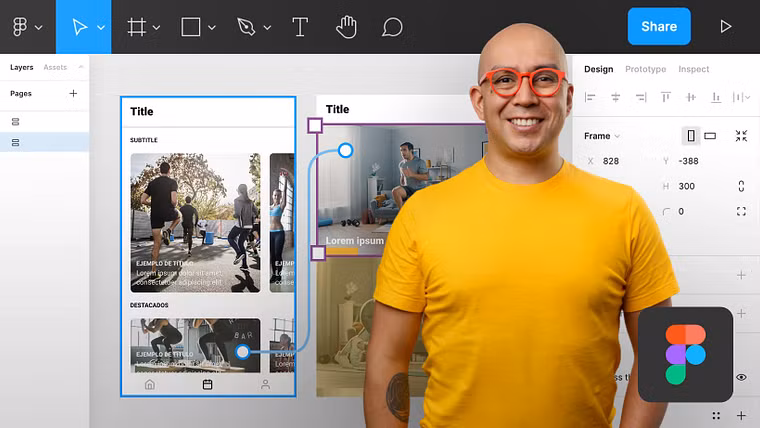Select the Hand tool
Screen dimensions: 760x428
tap(346, 27)
